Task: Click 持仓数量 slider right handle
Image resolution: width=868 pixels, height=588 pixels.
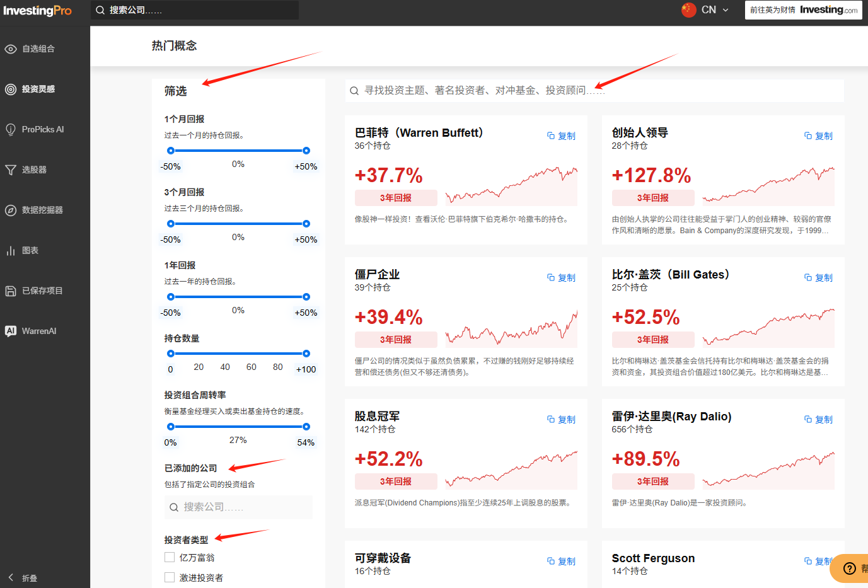Action: coord(306,354)
